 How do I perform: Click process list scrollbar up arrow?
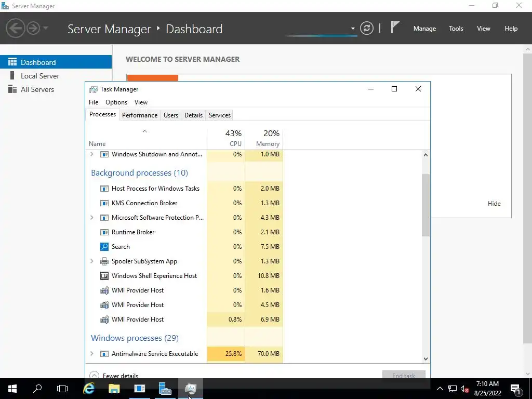click(425, 155)
